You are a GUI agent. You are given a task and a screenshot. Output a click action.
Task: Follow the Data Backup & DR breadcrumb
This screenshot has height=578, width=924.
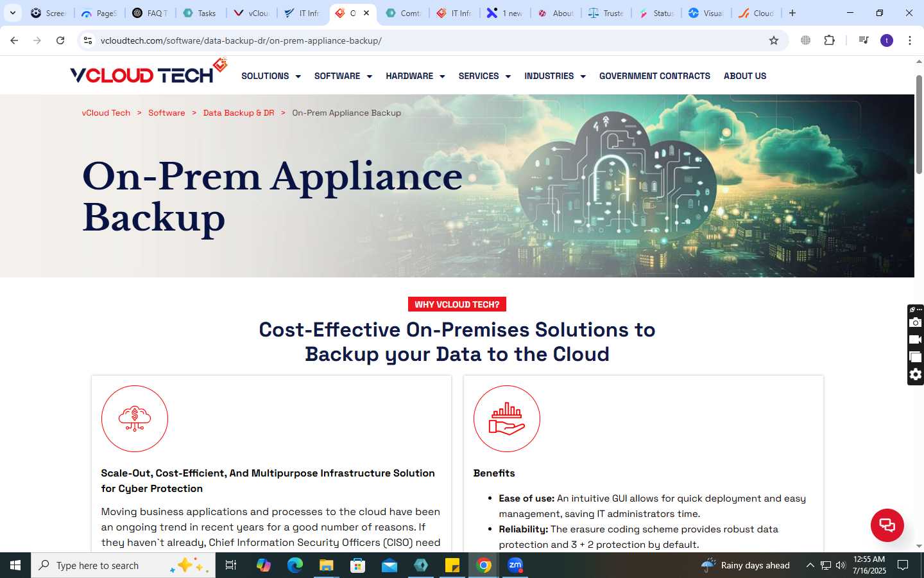239,112
